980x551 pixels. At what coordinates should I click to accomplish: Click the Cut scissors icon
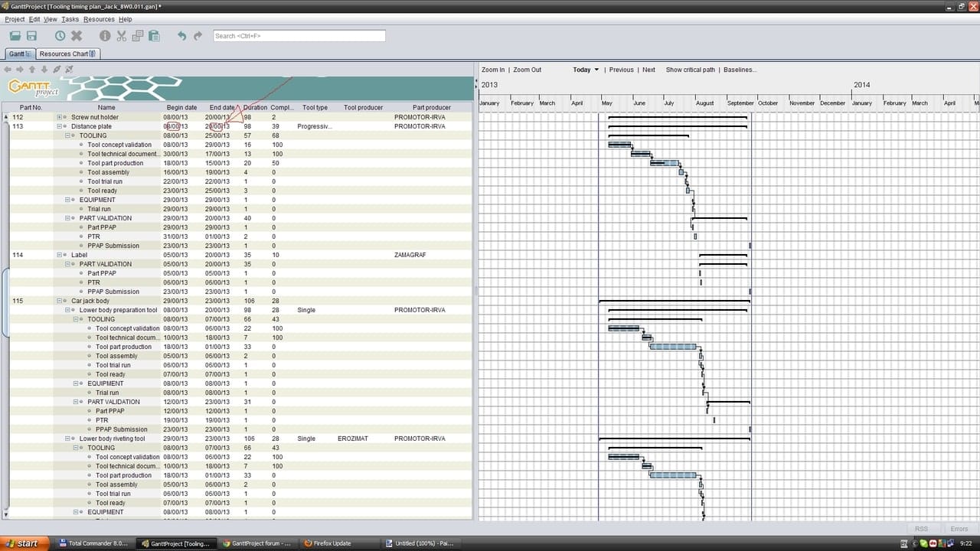[122, 36]
